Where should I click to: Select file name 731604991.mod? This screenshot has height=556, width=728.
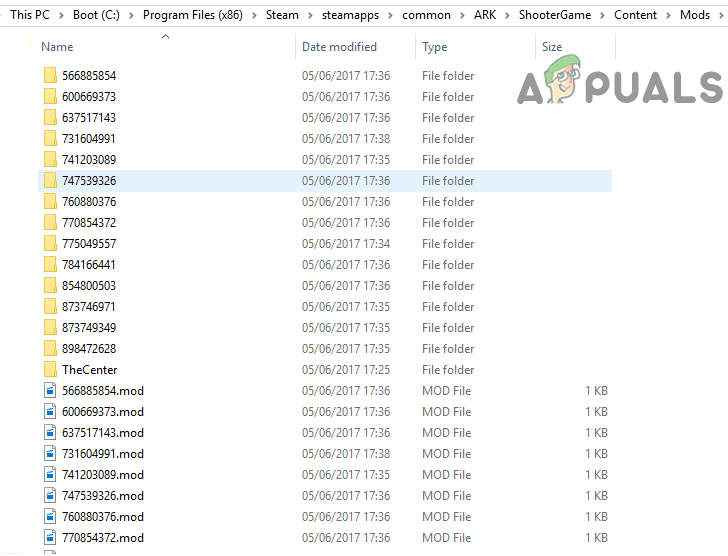point(103,454)
